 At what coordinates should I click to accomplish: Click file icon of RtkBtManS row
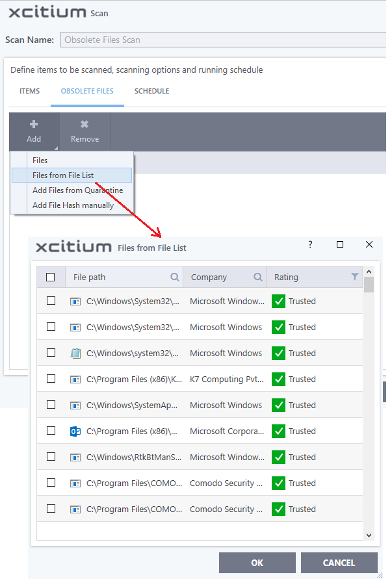(75, 457)
